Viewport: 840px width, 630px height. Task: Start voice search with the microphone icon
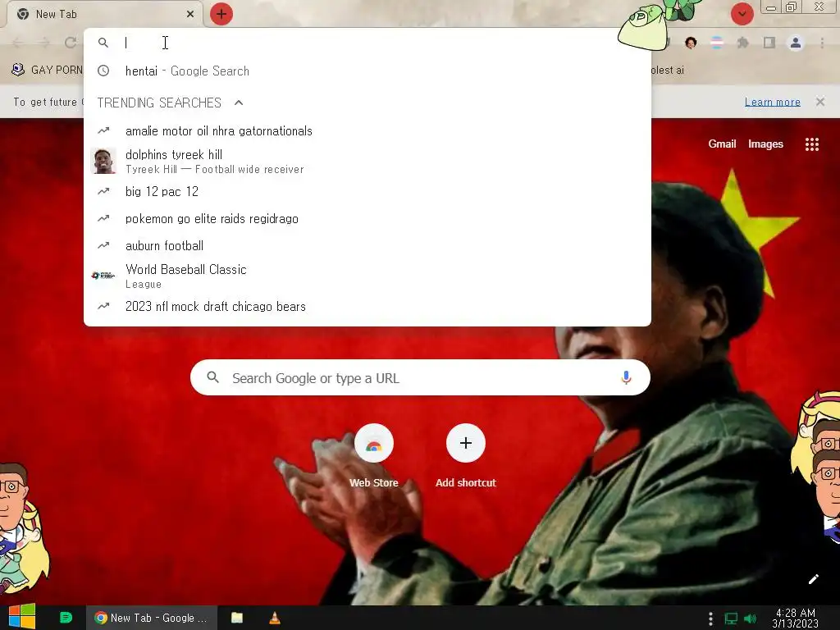[626, 377]
